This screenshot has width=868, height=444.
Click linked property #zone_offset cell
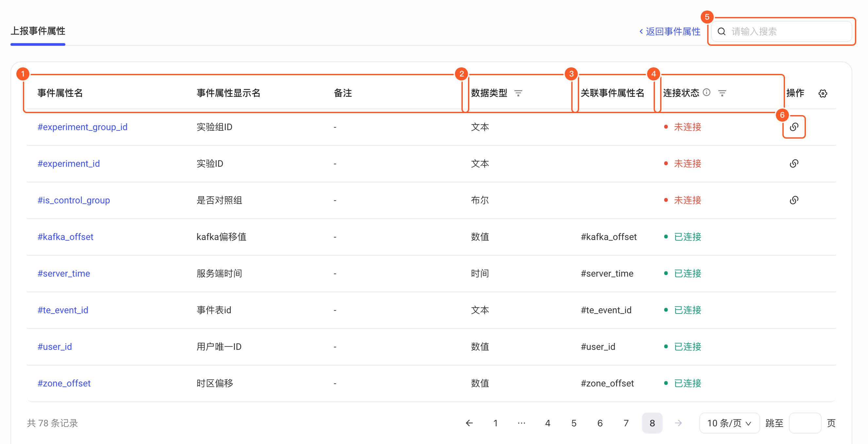[607, 383]
